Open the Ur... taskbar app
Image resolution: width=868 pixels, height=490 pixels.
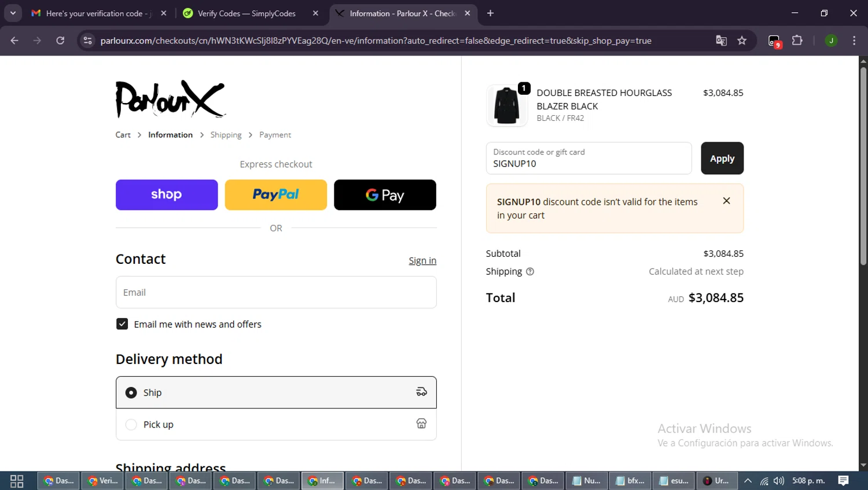(717, 481)
